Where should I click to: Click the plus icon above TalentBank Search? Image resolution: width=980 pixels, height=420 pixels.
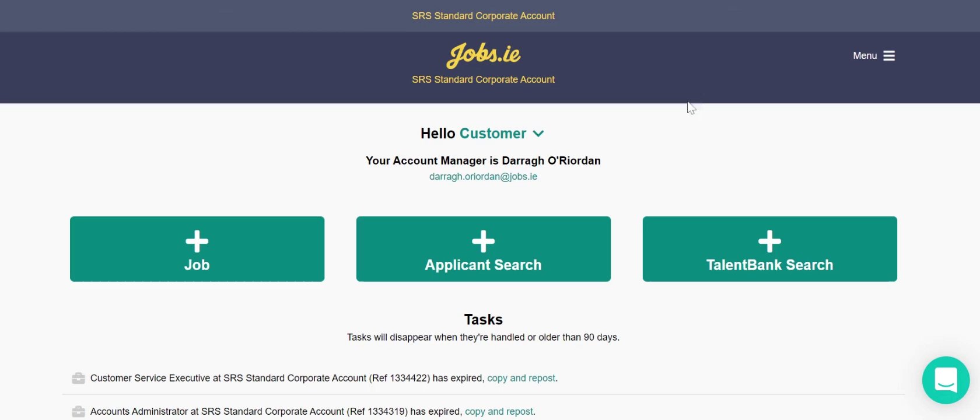(x=769, y=242)
